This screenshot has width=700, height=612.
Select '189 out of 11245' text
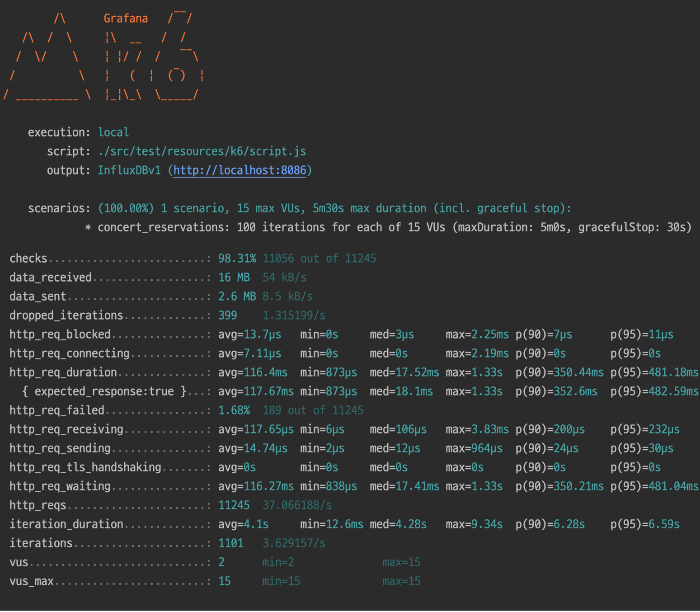(313, 410)
